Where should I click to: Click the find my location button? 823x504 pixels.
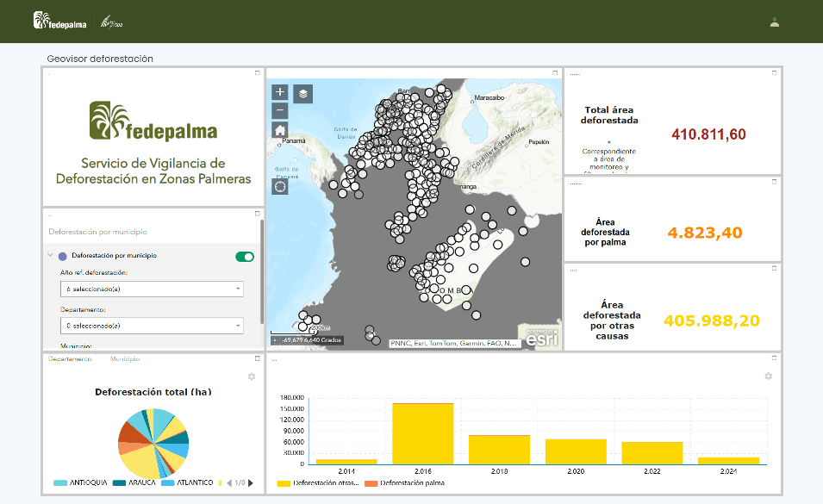point(280,186)
